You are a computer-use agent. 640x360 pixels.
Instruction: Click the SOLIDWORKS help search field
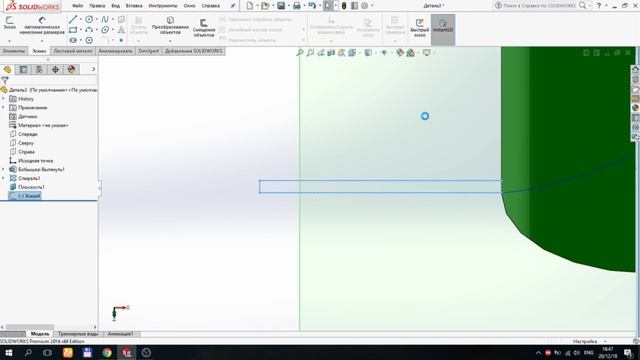coord(540,6)
